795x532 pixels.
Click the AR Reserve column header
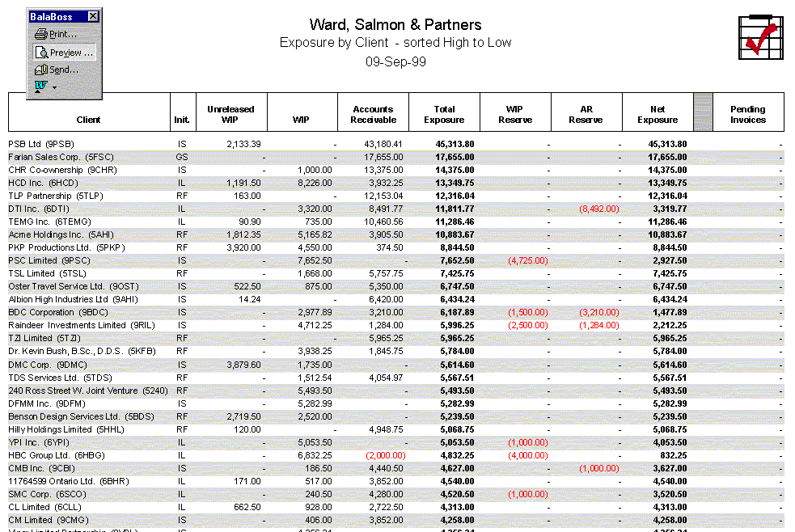pos(586,114)
